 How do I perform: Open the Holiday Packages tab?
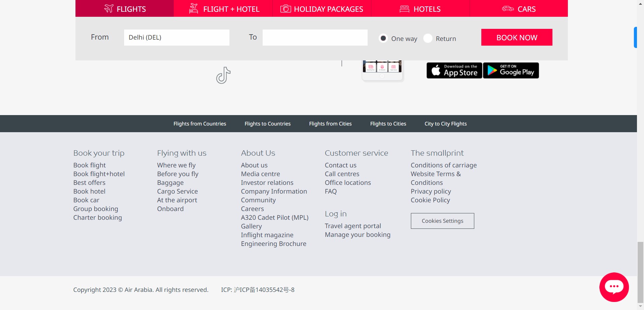pyautogui.click(x=322, y=9)
